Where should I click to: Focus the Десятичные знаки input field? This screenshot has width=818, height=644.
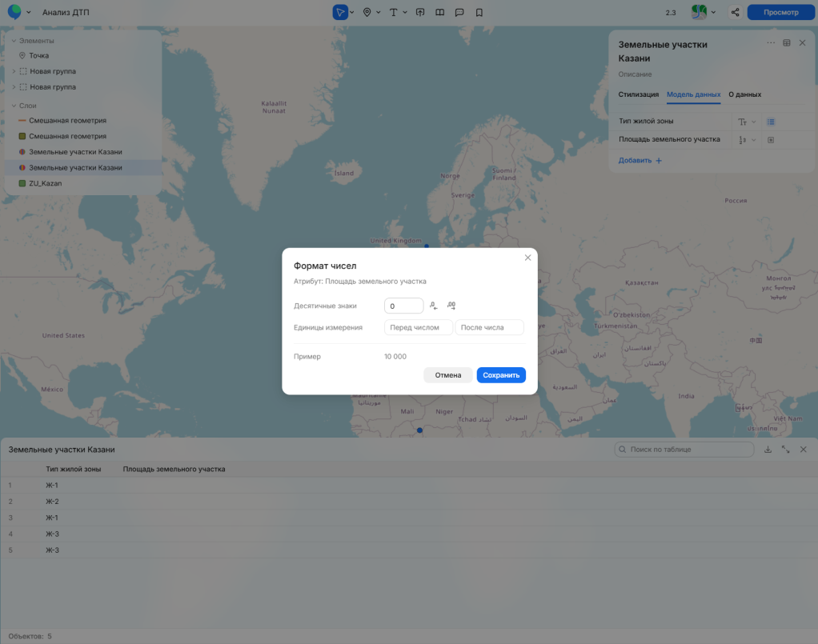coord(403,306)
